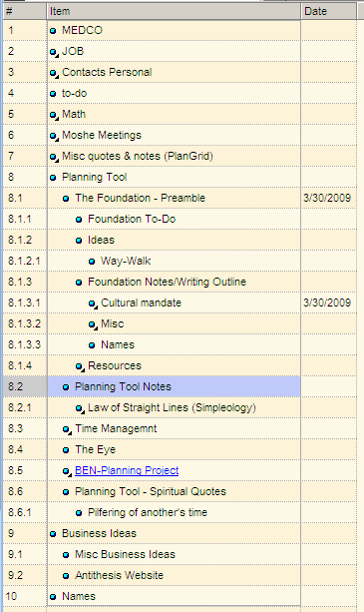The width and height of the screenshot is (364, 612).
Task: Click the Item column header
Action: coord(174,11)
